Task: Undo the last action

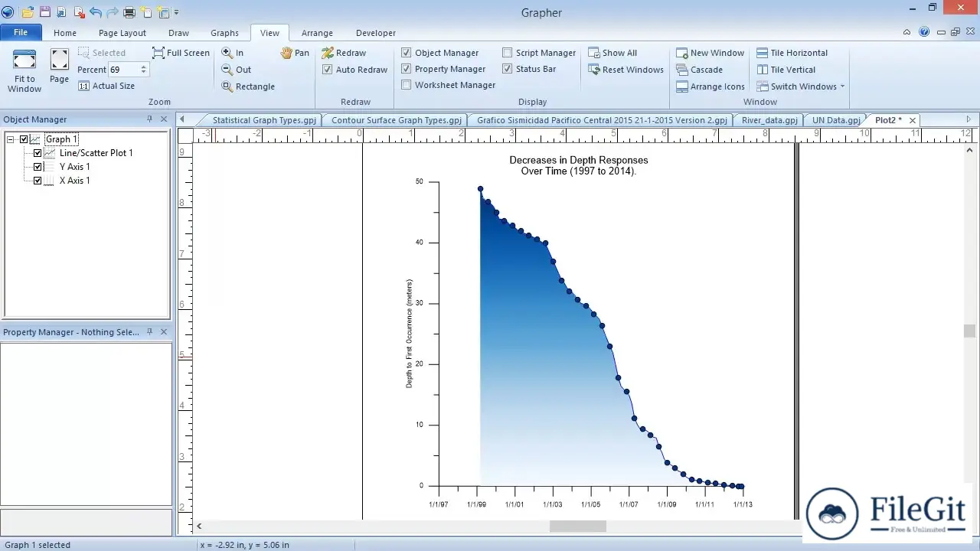Action: point(96,12)
